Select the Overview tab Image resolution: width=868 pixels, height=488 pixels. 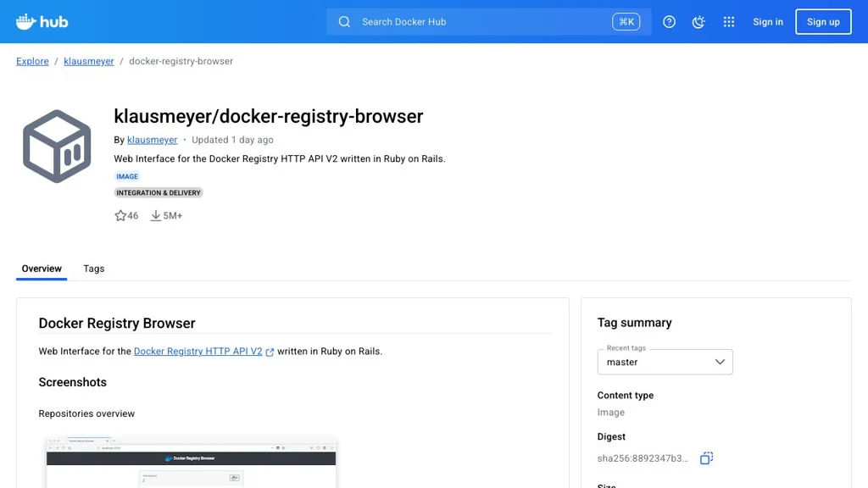tap(42, 269)
